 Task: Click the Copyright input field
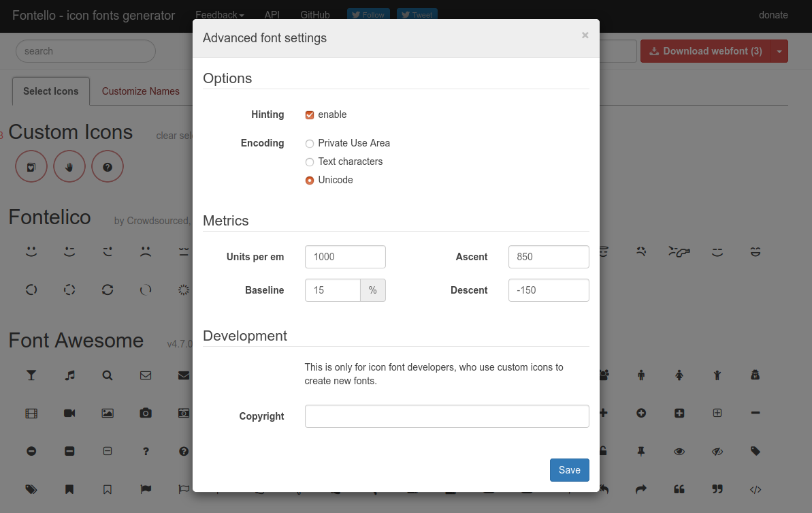(x=446, y=416)
